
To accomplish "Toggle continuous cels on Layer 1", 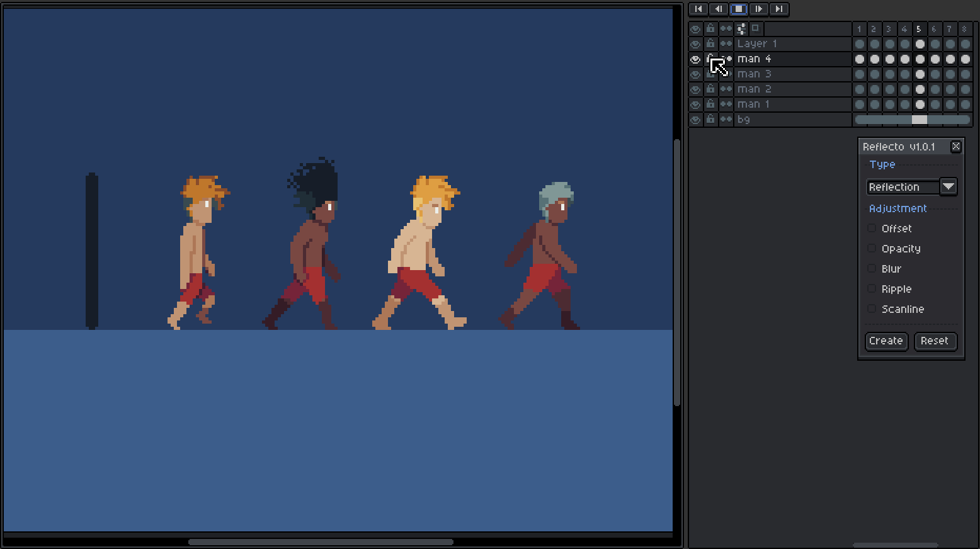I will 726,44.
